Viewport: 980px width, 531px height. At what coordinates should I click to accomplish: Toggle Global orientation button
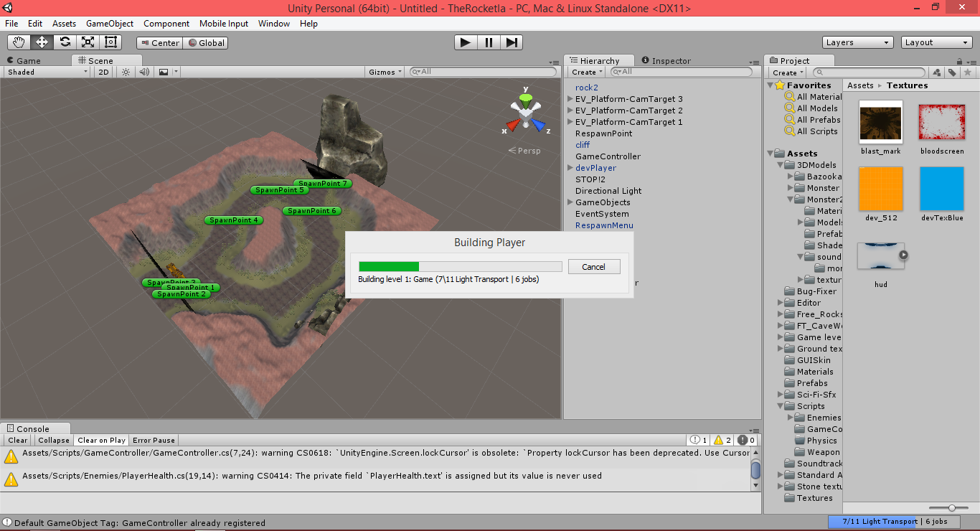pyautogui.click(x=205, y=43)
